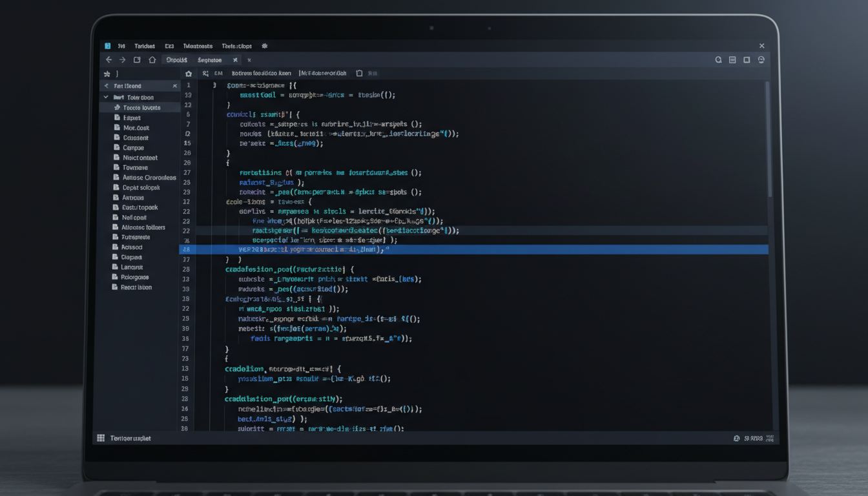Open search using the magnifier icon

click(718, 60)
